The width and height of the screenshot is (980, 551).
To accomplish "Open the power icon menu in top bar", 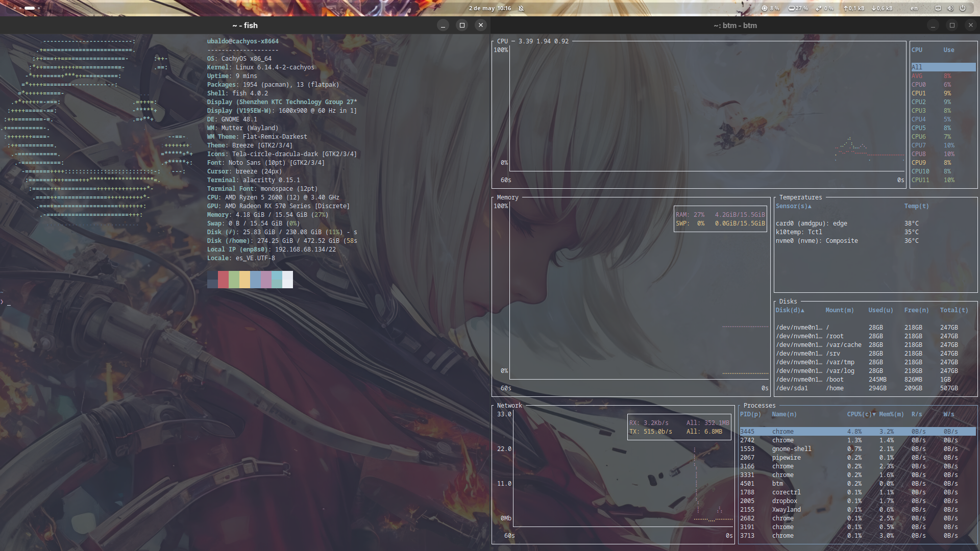I will pos(963,8).
